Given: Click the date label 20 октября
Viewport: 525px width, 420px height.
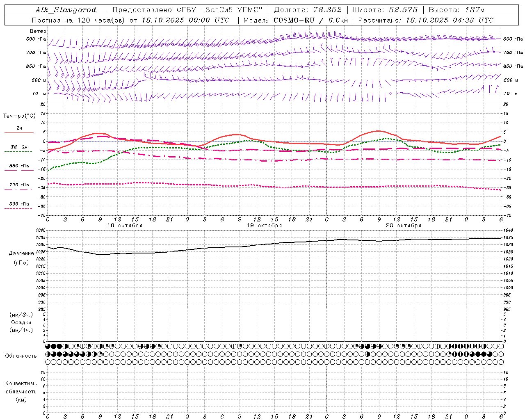Looking at the screenshot, I should pyautogui.click(x=404, y=226).
